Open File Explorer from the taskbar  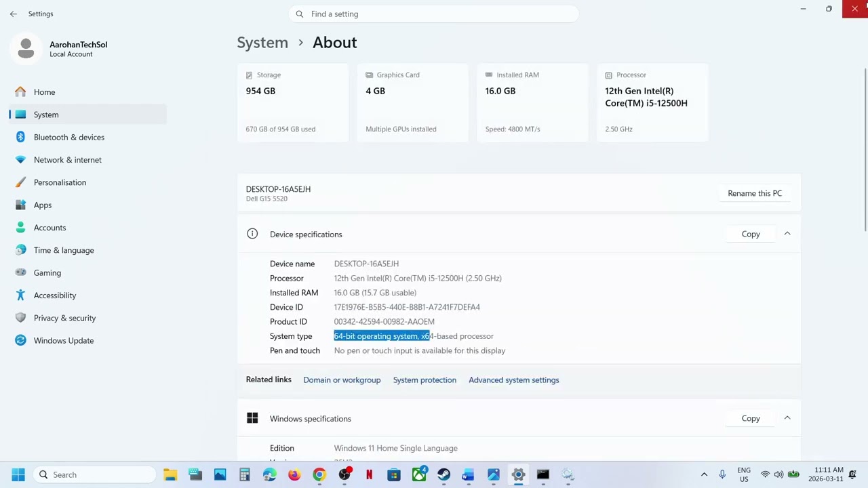click(x=170, y=474)
